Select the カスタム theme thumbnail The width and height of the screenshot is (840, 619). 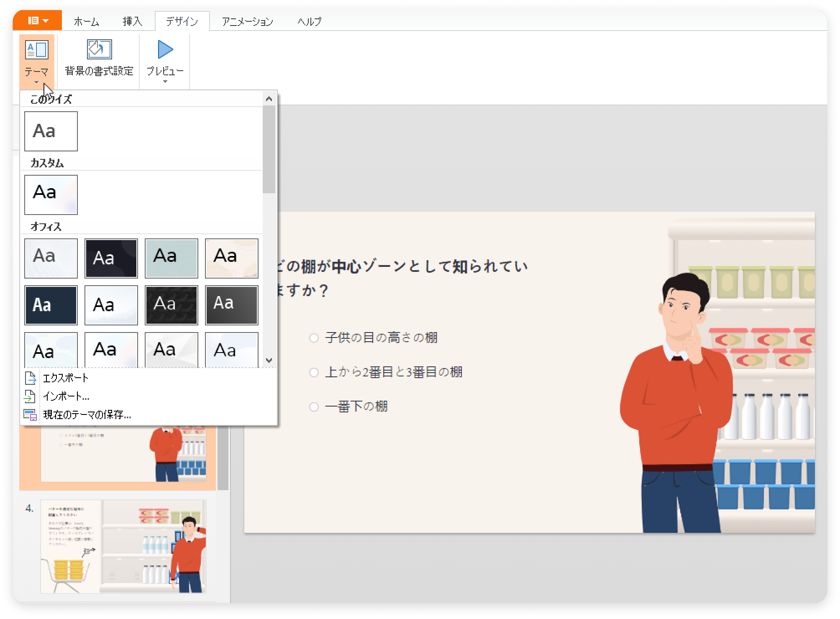tap(51, 195)
